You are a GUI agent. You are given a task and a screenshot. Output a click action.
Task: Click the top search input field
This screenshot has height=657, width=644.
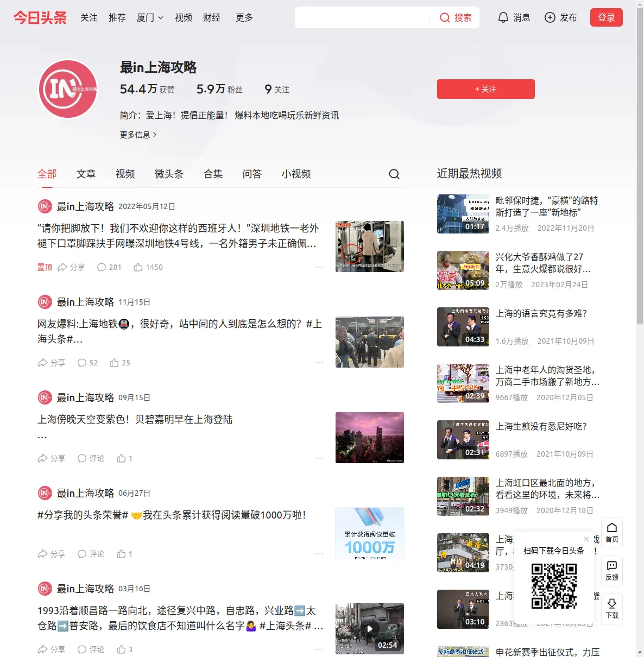(363, 18)
